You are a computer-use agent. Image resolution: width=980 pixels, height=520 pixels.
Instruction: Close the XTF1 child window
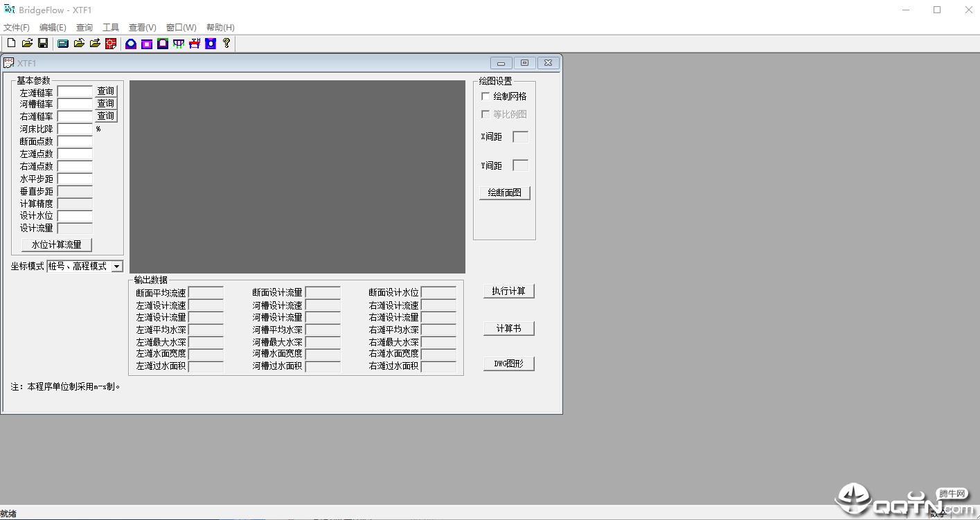[548, 63]
